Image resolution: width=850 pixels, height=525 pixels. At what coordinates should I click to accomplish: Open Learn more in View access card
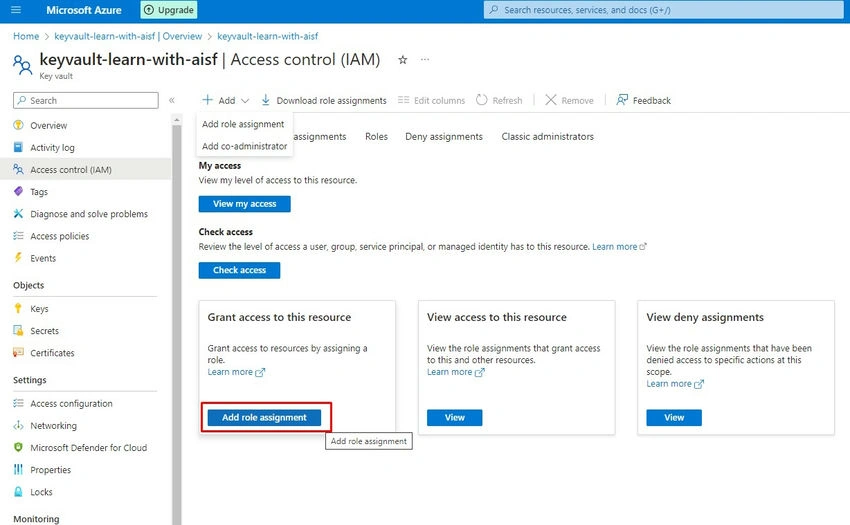click(455, 372)
